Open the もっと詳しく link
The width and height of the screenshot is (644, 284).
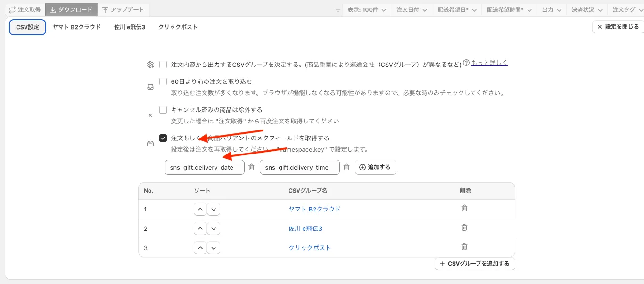[x=489, y=63]
